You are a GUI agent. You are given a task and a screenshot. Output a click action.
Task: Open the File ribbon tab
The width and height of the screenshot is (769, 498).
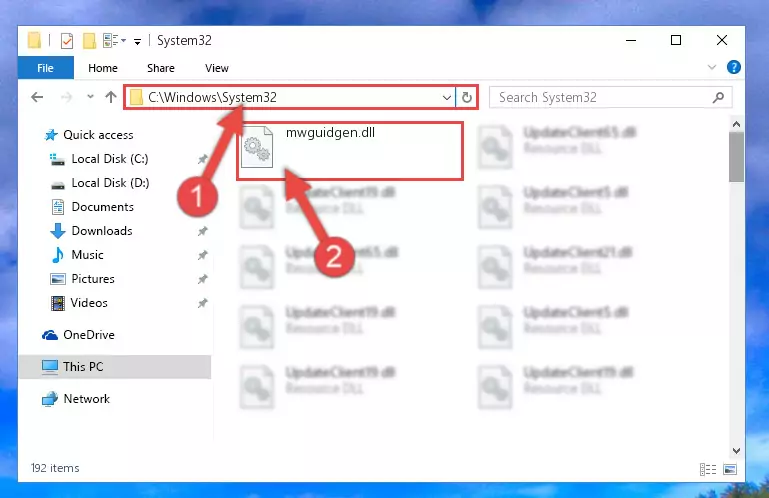46,68
